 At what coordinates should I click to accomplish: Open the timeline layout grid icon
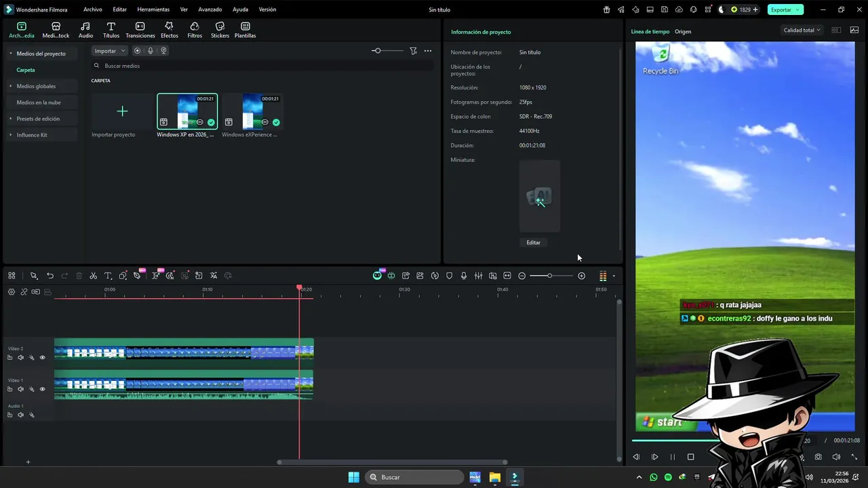point(12,276)
